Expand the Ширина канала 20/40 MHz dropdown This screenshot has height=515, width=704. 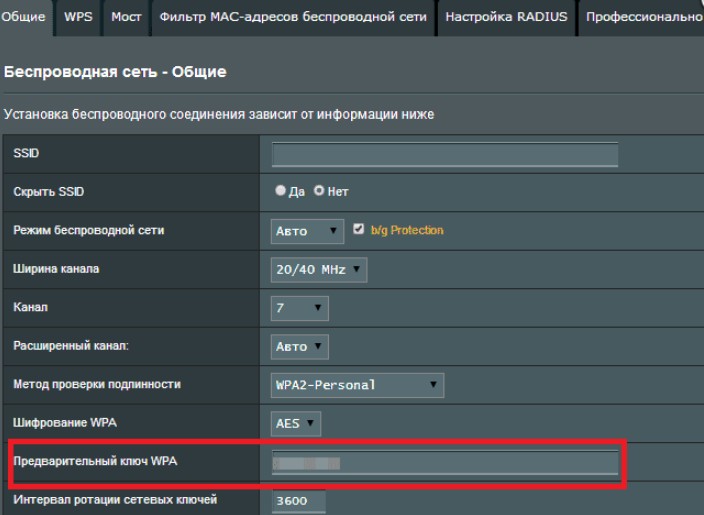[319, 270]
